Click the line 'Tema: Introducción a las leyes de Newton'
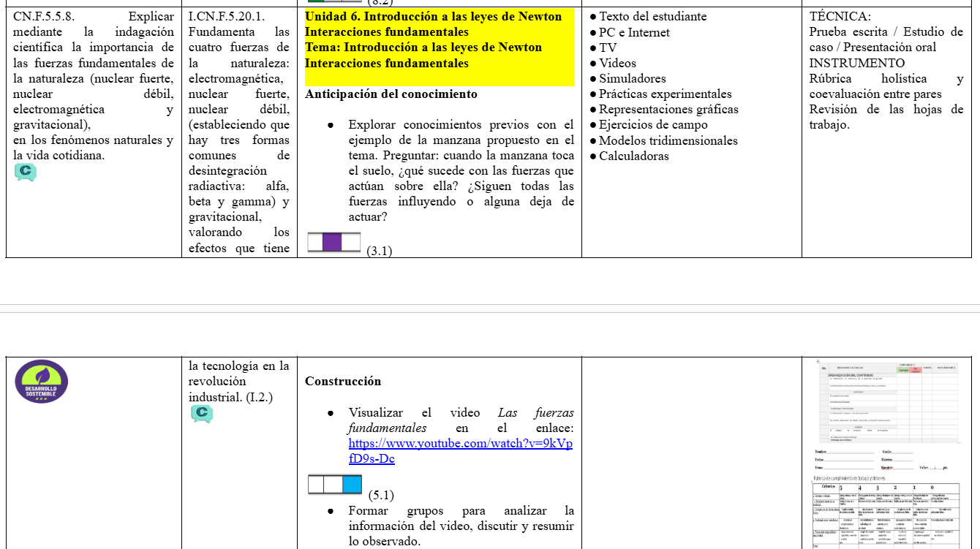This screenshot has height=549, width=980. 423,48
